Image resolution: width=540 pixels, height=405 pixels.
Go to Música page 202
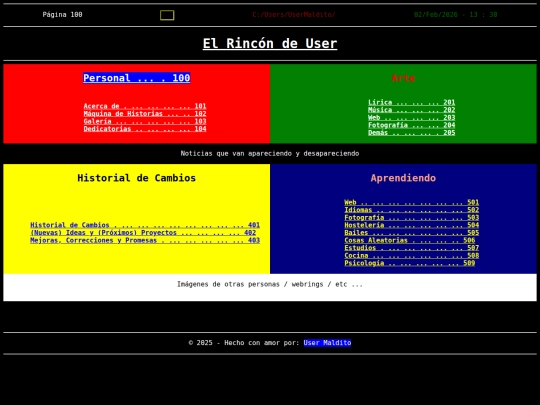[412, 110]
